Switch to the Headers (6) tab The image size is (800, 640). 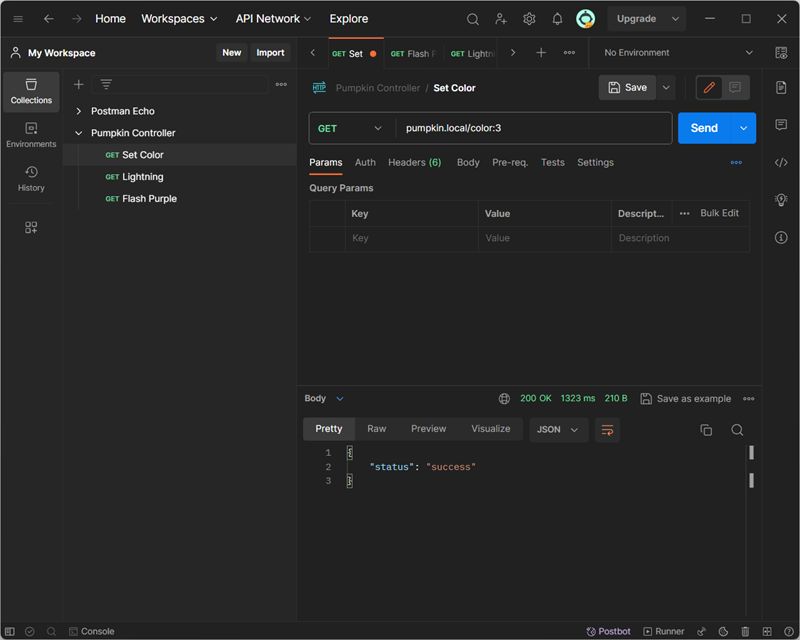click(414, 162)
